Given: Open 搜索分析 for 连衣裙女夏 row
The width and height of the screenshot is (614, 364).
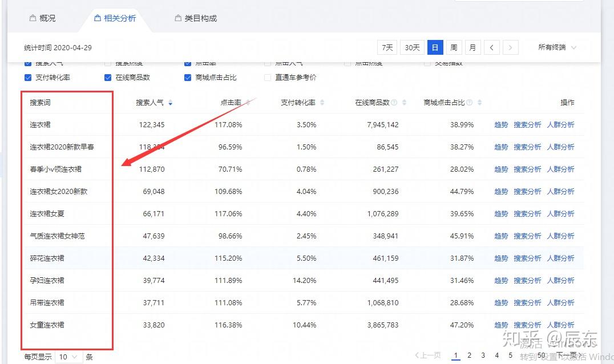Looking at the screenshot, I should [x=527, y=214].
